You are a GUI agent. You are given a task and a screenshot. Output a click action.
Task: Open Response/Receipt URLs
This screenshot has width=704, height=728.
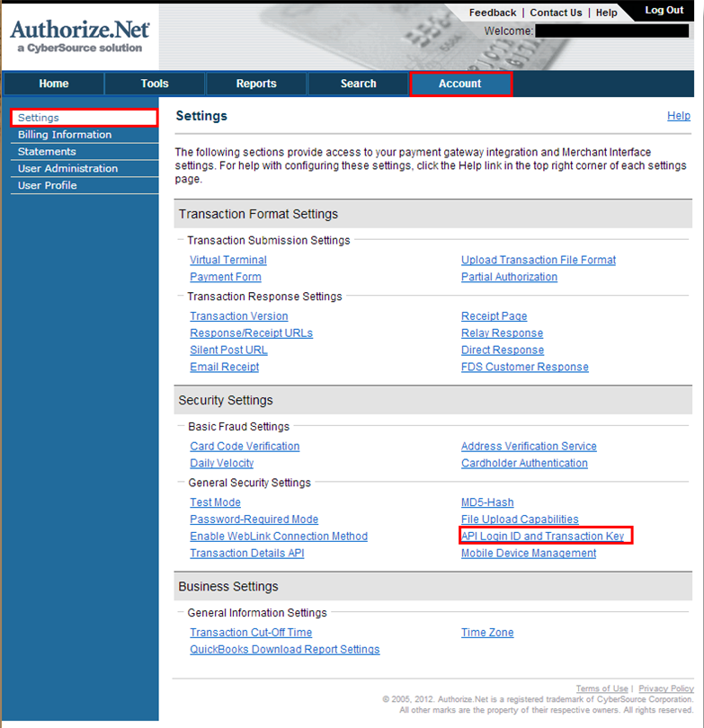pos(251,333)
